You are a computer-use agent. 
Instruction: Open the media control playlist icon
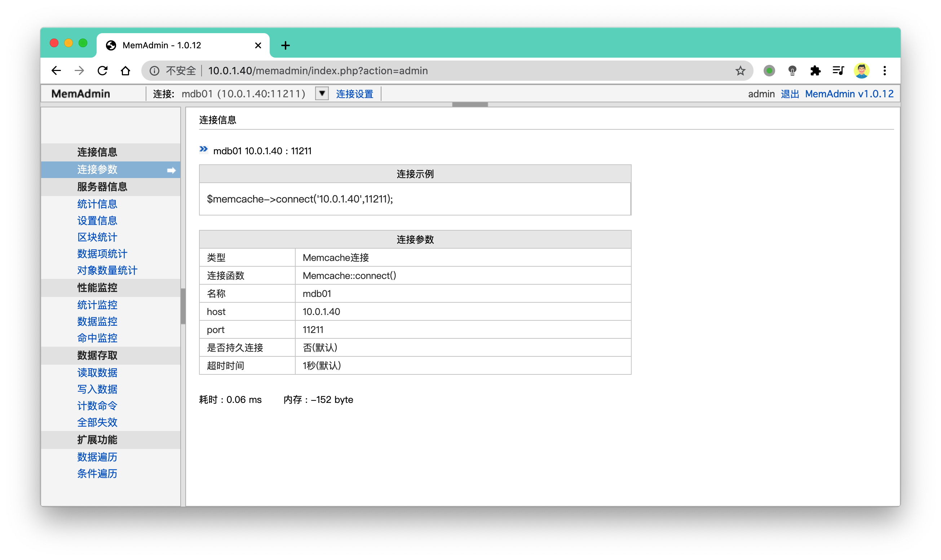(x=838, y=71)
